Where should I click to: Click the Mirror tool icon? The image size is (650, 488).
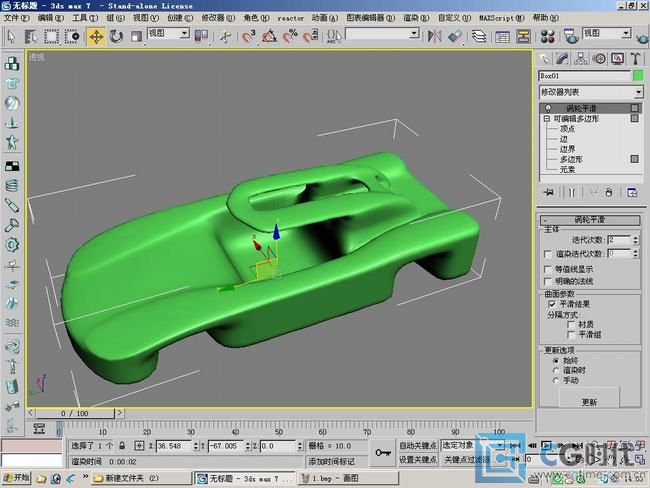coord(434,36)
